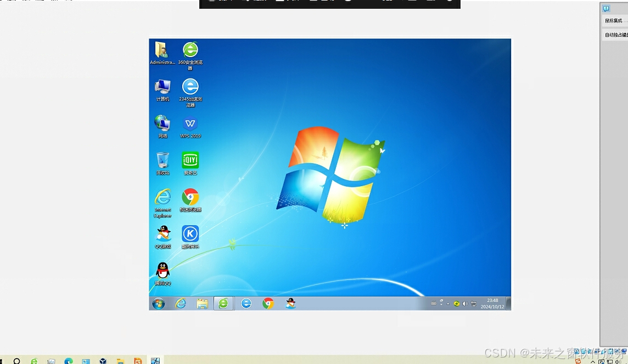Click the QQ游戏 icon in Win7 taskbar

click(x=290, y=304)
